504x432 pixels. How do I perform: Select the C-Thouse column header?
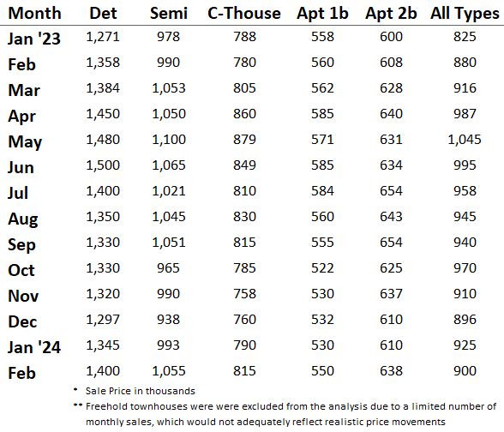click(244, 14)
